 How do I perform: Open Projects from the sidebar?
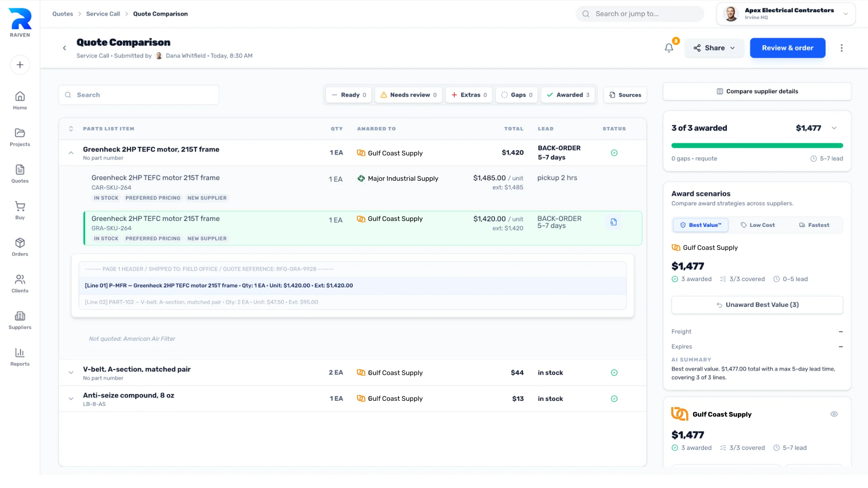click(20, 137)
